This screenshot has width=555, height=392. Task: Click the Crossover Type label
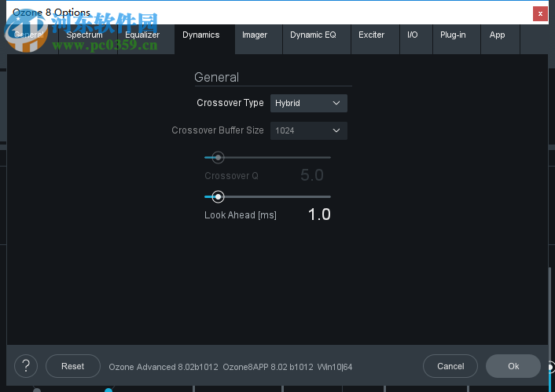(230, 103)
